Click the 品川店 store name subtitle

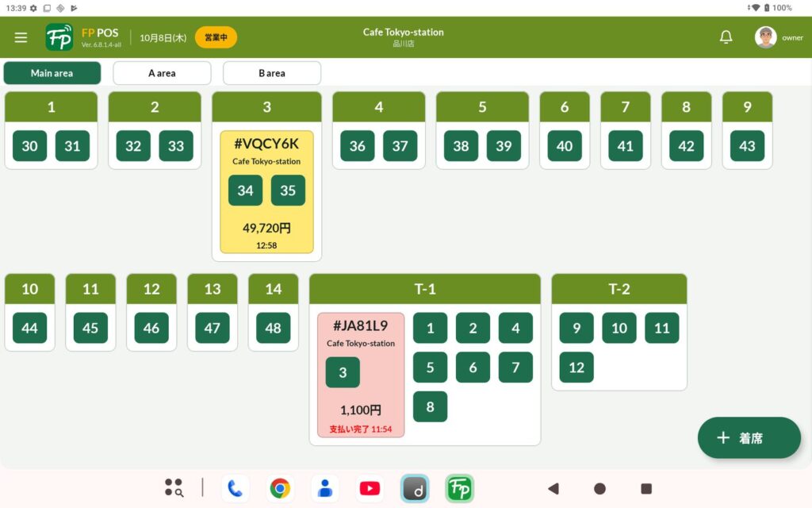404,44
